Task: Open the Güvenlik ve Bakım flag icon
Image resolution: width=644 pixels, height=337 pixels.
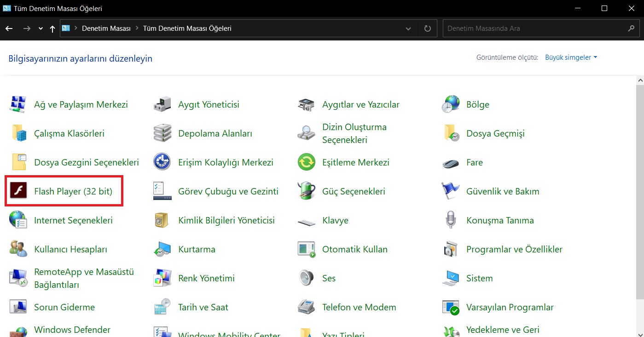Action: click(451, 191)
